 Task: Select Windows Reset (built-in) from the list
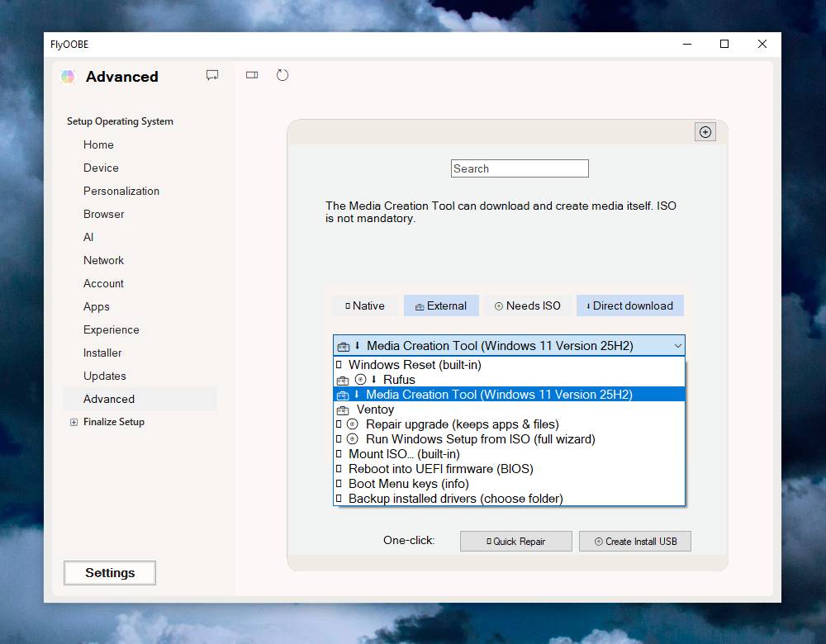(415, 365)
